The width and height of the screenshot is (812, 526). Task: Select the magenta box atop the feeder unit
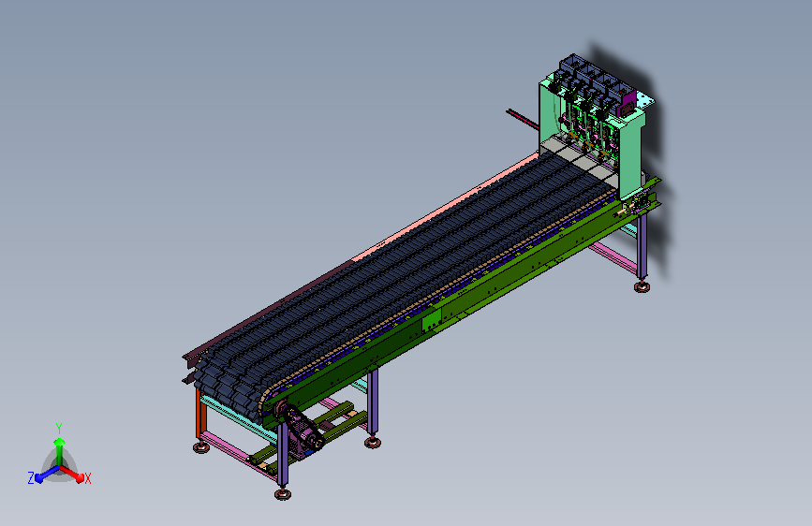(x=627, y=103)
